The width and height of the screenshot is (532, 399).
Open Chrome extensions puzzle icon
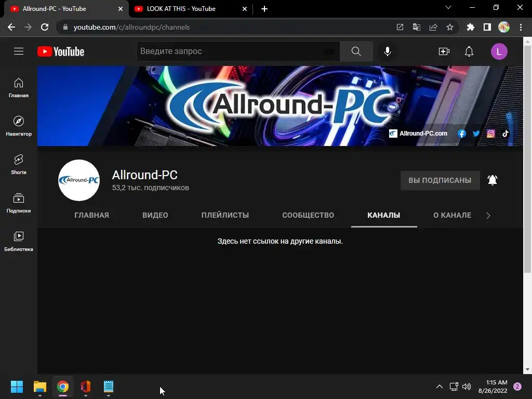[x=471, y=27]
